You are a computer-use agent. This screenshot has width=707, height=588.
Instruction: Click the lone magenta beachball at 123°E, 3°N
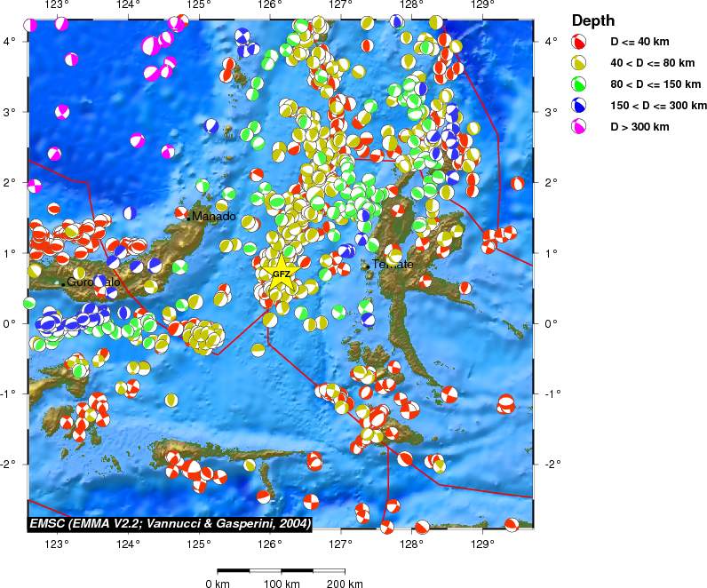point(62,113)
